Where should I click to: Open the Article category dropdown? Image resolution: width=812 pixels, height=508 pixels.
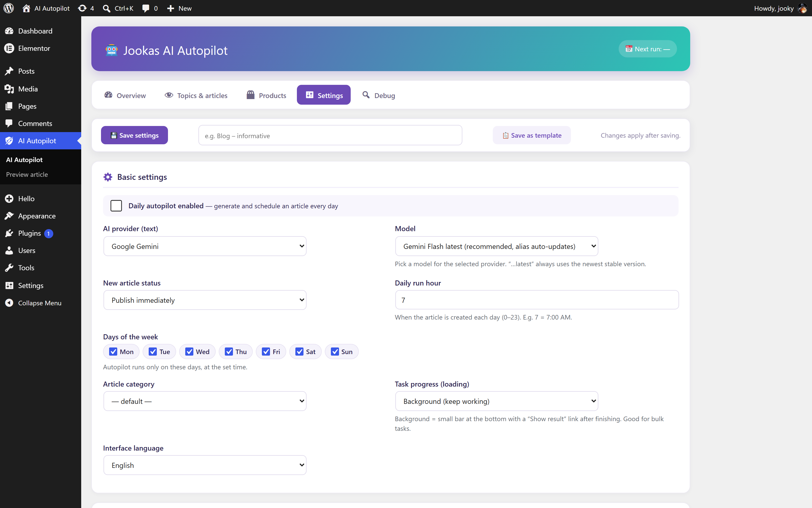pos(205,401)
